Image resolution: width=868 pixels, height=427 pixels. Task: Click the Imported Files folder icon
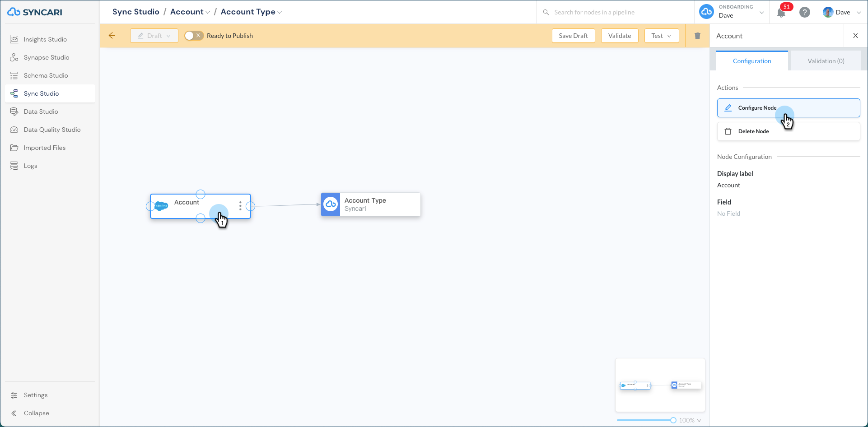coord(14,148)
